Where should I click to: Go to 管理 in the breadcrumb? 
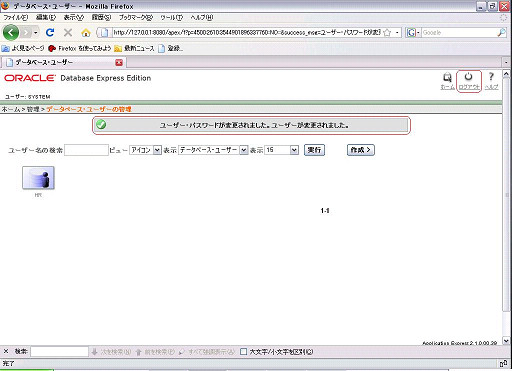(33, 109)
